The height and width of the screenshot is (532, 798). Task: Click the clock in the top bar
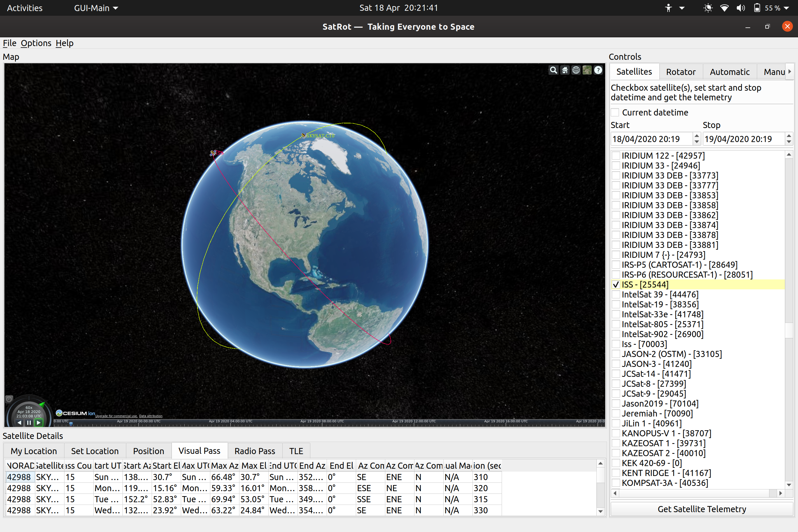click(399, 8)
